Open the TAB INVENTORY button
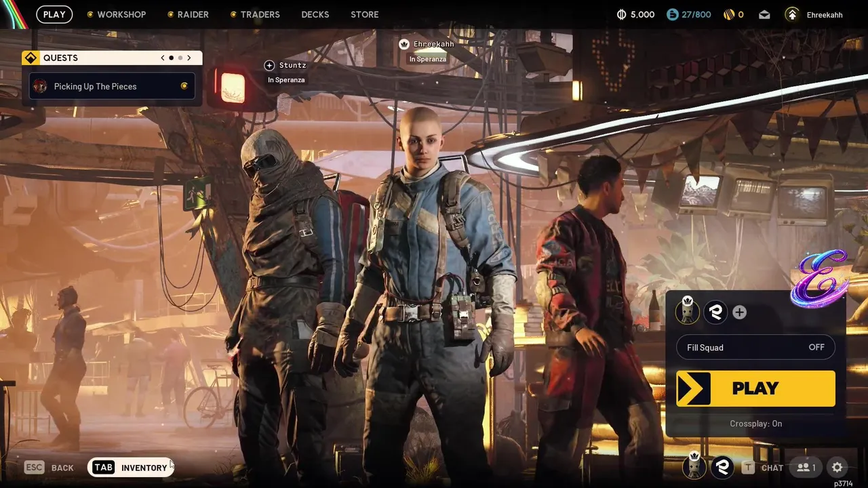The height and width of the screenshot is (488, 868). click(x=130, y=468)
